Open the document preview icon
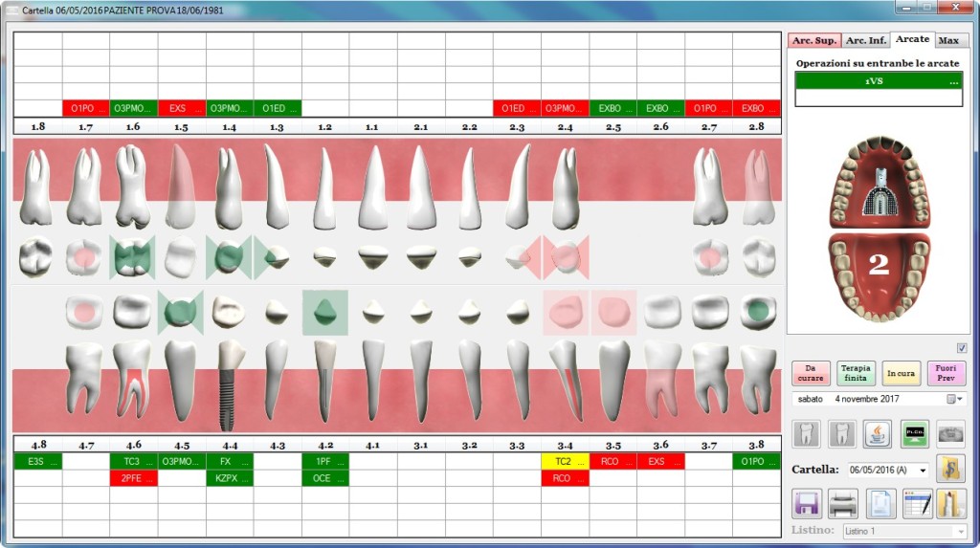This screenshot has height=548, width=980. coord(880,503)
